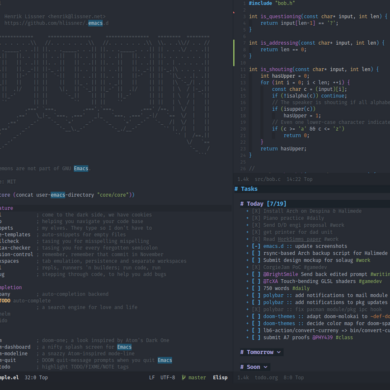Check the 750 words daily item
Image resolution: width=390 pixels, height=390 pixels.
point(256,288)
